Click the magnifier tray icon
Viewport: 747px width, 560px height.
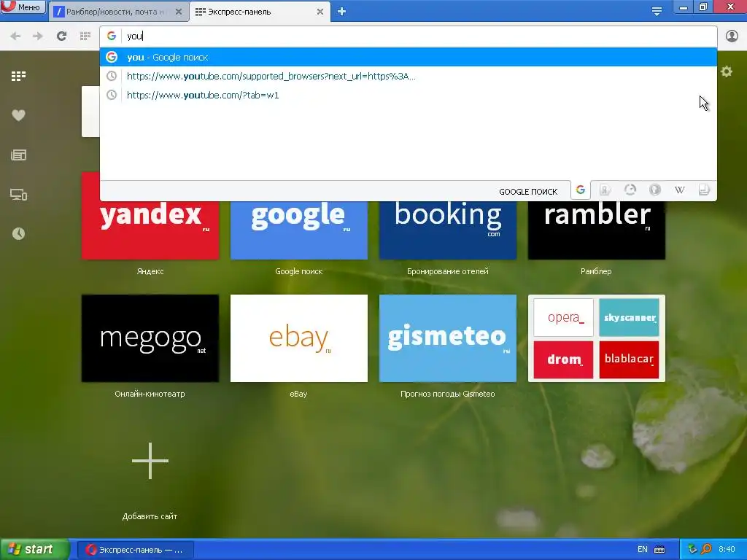(x=706, y=550)
